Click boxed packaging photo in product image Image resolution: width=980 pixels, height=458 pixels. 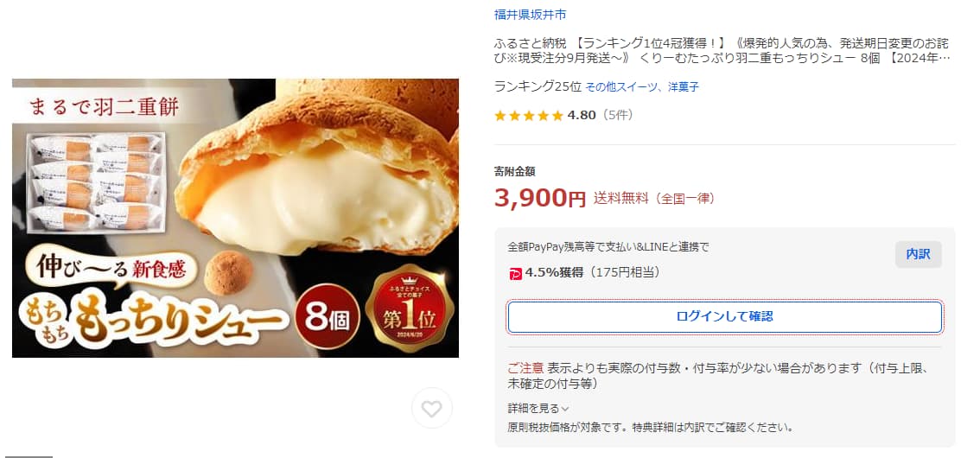tap(96, 182)
